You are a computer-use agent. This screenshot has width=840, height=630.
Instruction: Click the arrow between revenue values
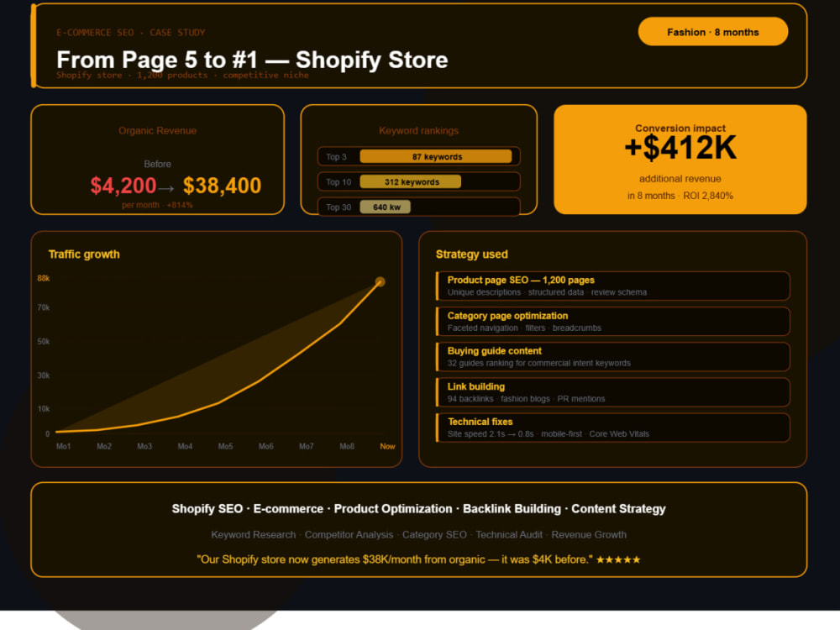click(x=166, y=188)
